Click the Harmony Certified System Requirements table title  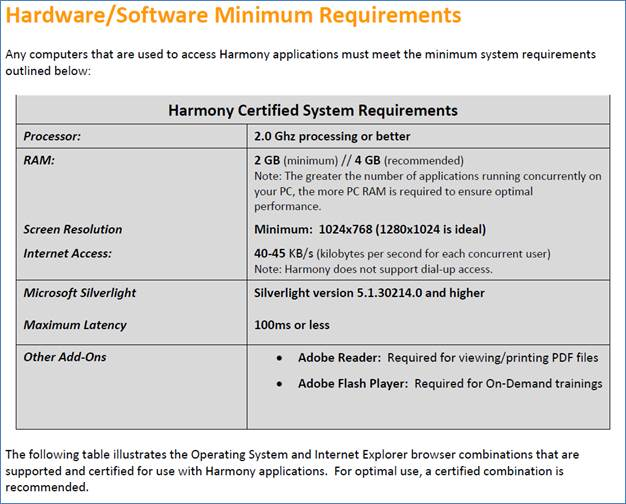[312, 110]
